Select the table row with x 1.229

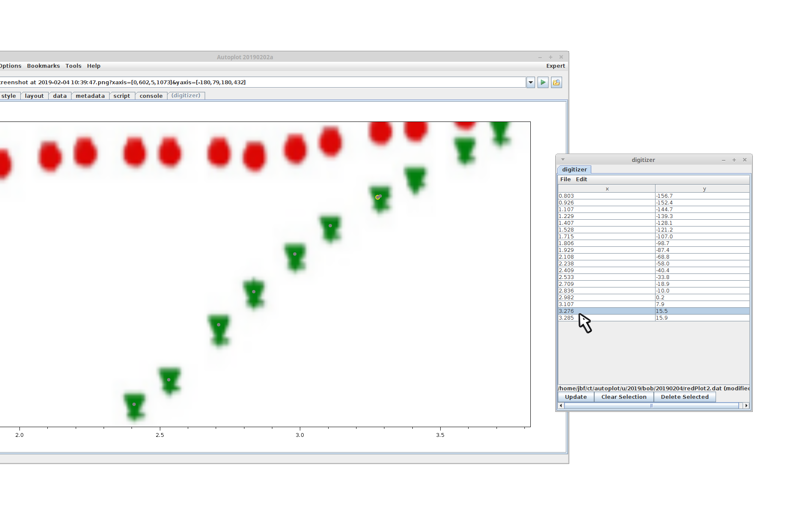pyautogui.click(x=654, y=216)
